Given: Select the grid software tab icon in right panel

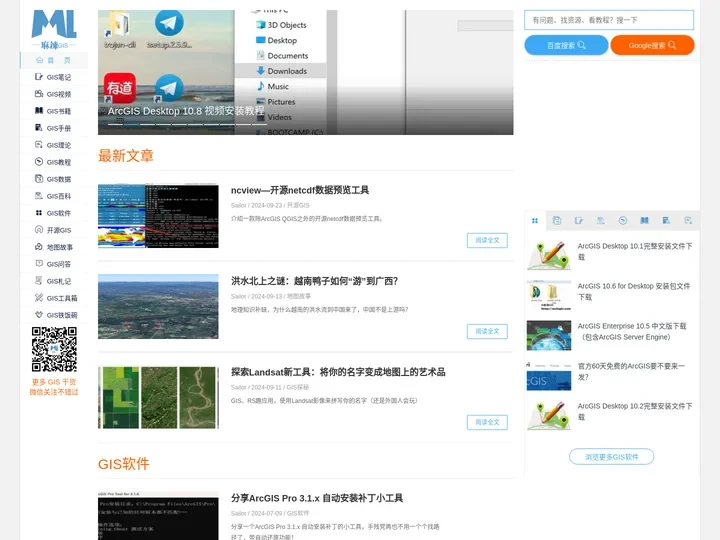Looking at the screenshot, I should tap(535, 221).
